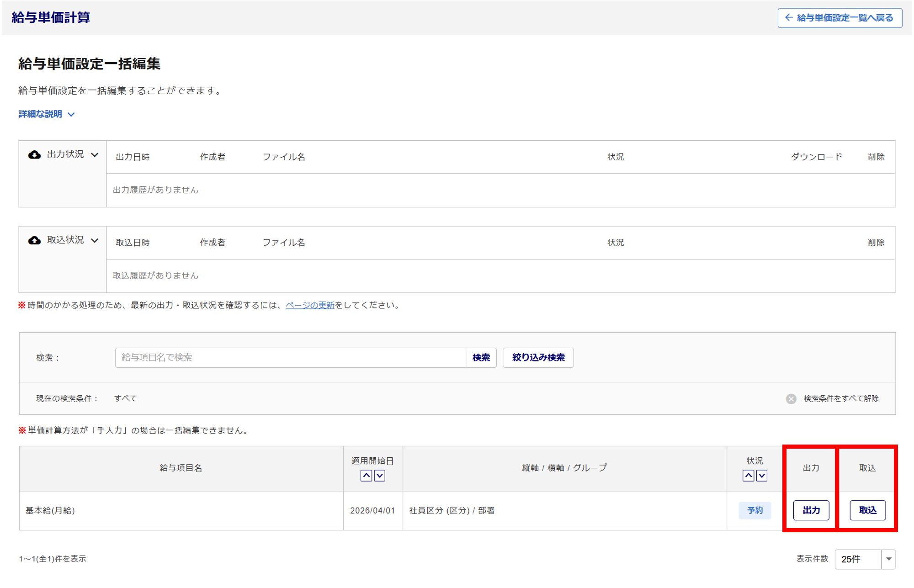Click the 予約 status badge
The height and width of the screenshot is (588, 914).
755,510
